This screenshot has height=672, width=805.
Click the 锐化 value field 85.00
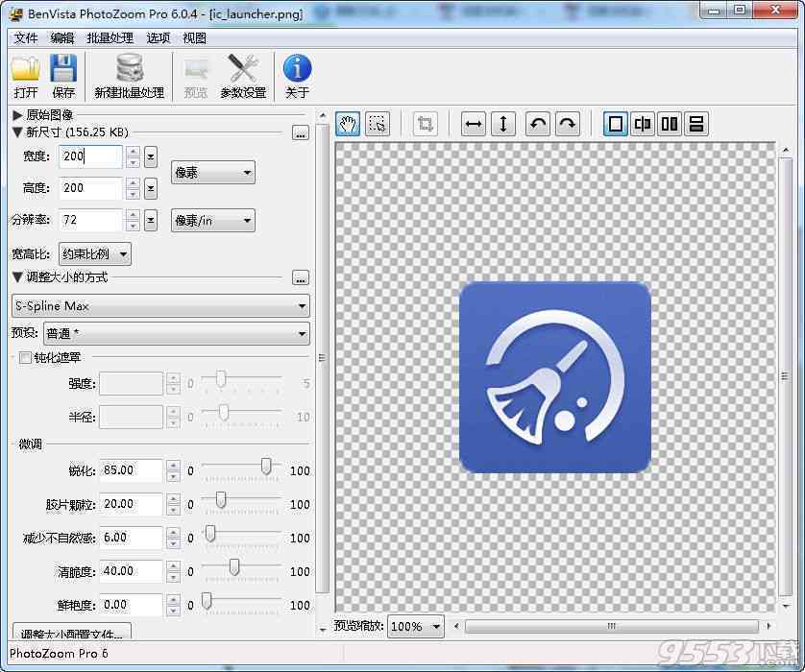pos(132,470)
